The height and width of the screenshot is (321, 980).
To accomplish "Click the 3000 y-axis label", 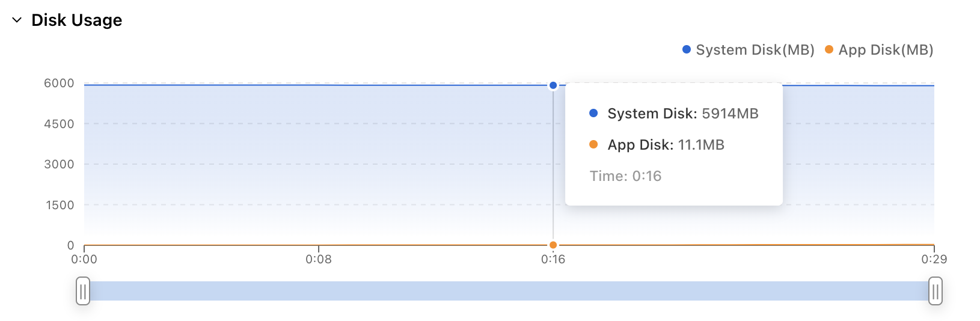I will 59,164.
